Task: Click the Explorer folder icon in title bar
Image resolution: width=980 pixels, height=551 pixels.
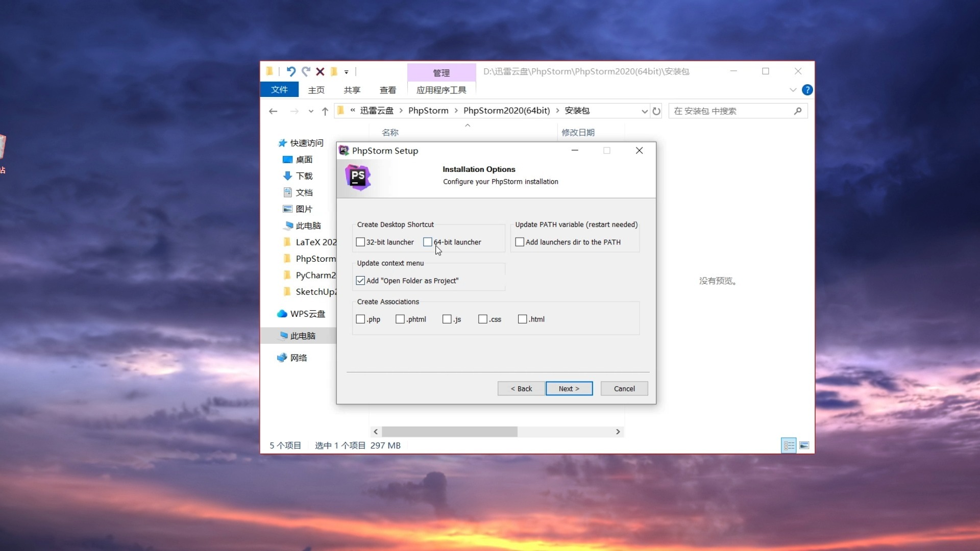Action: coord(269,71)
